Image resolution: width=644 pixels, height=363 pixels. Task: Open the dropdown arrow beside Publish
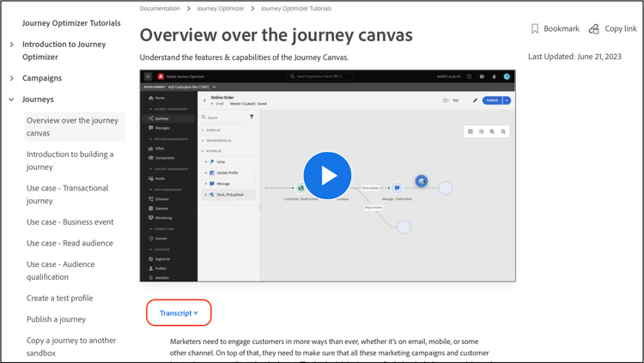click(x=507, y=100)
